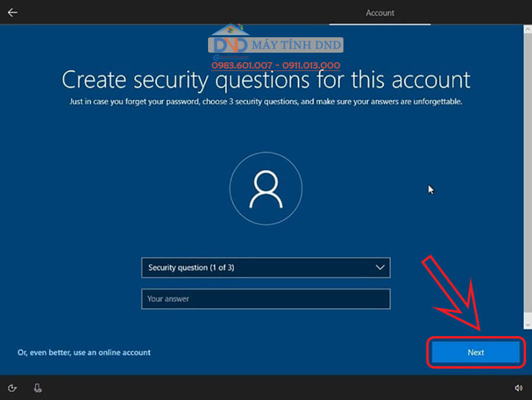532x400 pixels.
Task: Click the vertical scrollbar track
Action: tap(528, 176)
